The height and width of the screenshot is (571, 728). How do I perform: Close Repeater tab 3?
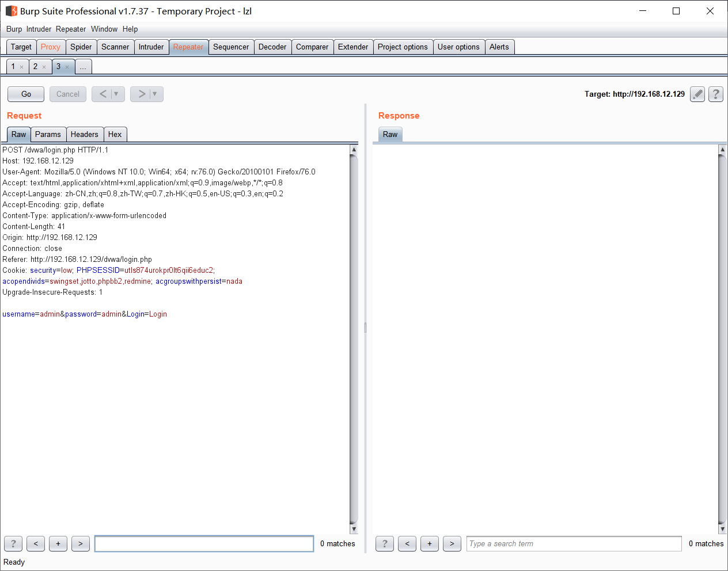coord(67,67)
